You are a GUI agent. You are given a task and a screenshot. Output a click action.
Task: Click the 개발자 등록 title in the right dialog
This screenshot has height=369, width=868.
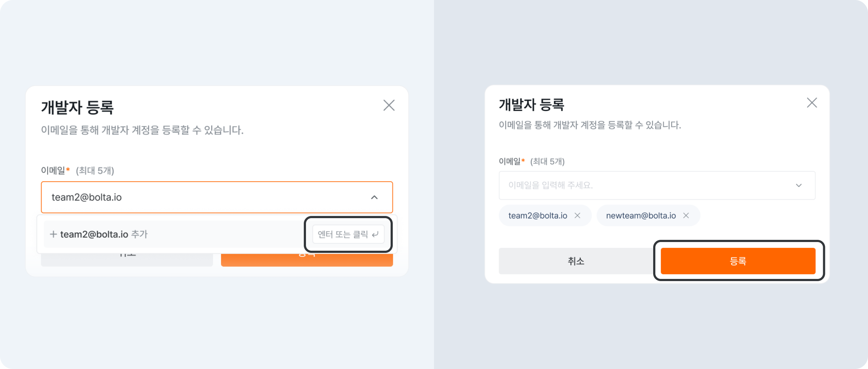point(532,105)
